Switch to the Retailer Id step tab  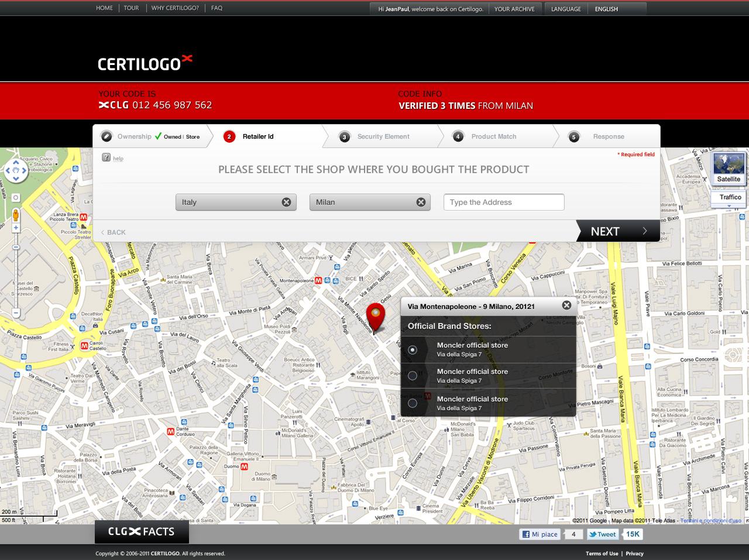point(258,136)
